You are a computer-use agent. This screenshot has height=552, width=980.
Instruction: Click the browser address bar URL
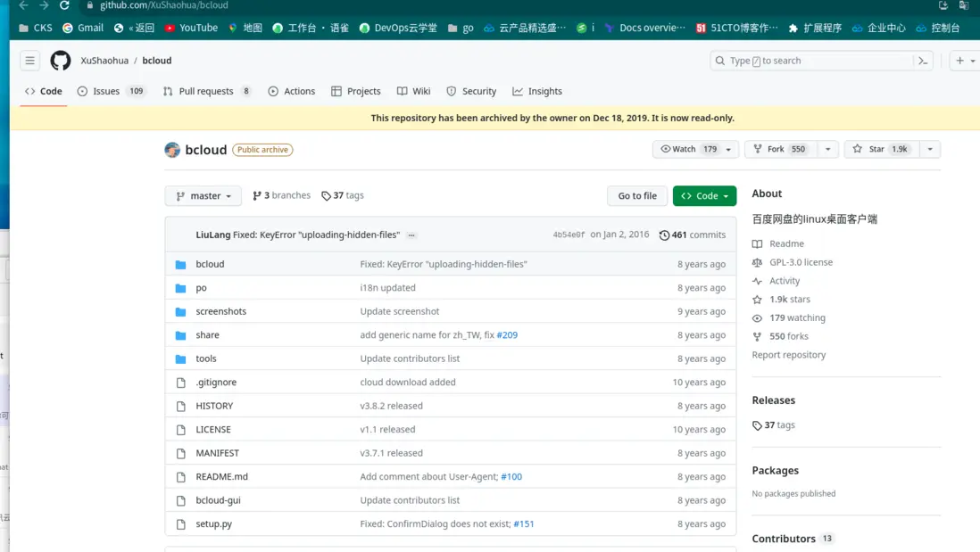163,5
